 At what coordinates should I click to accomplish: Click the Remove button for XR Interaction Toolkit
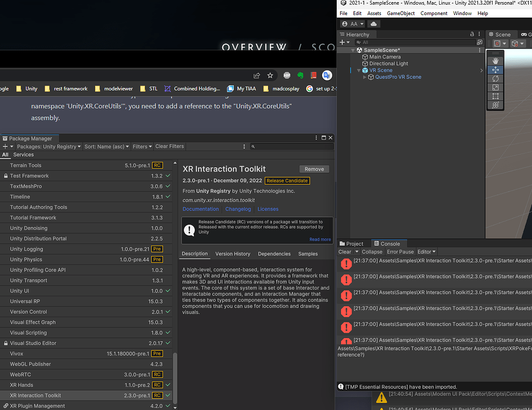(x=314, y=169)
